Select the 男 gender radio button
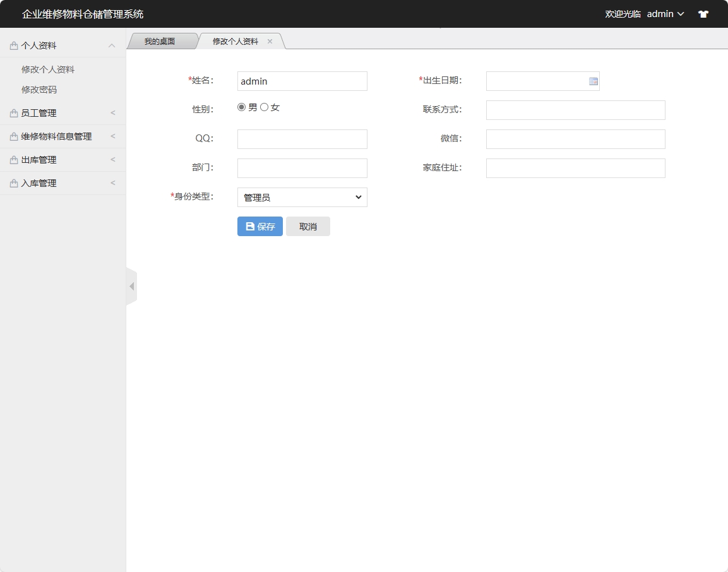 (241, 107)
